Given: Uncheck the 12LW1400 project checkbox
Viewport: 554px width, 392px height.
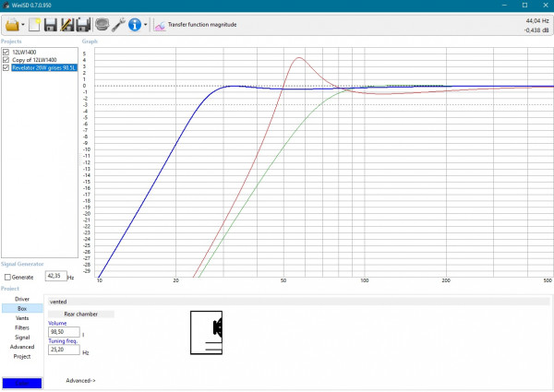Looking at the screenshot, I should 6,52.
